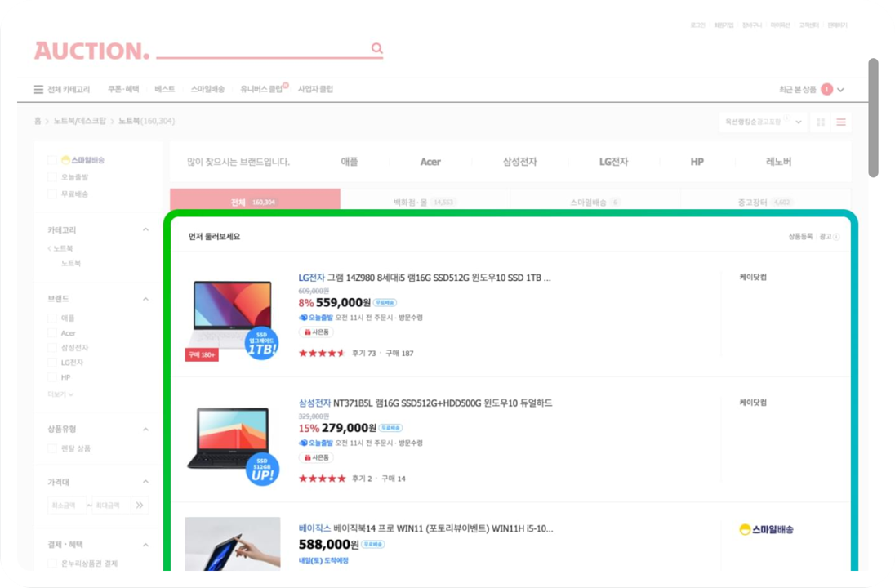Select the LG전자 brand checkbox
This screenshot has width=895, height=588.
[52, 363]
